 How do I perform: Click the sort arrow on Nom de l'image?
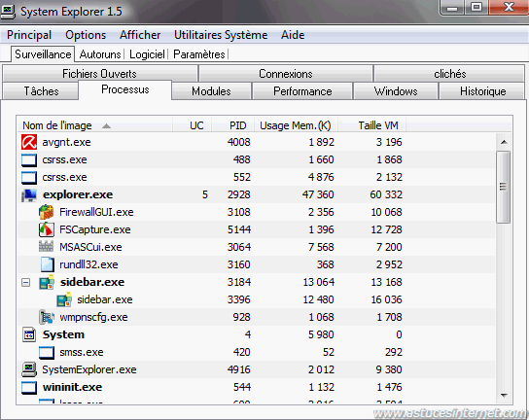coord(106,125)
